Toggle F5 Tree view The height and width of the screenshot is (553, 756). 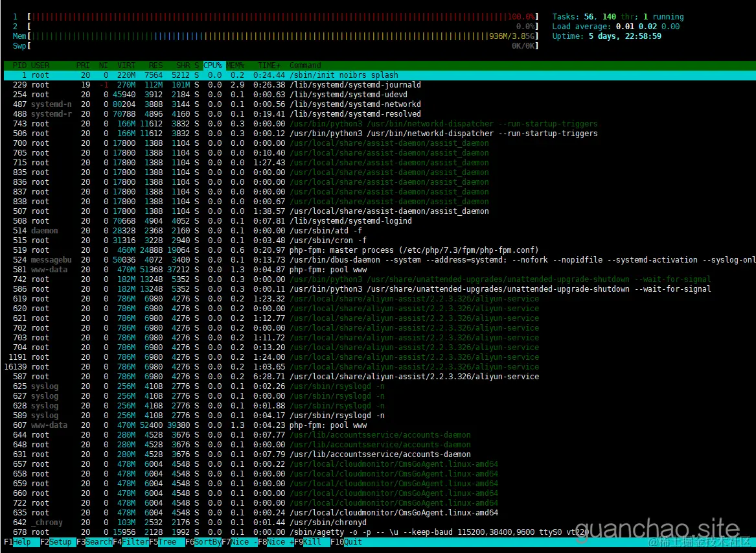167,542
